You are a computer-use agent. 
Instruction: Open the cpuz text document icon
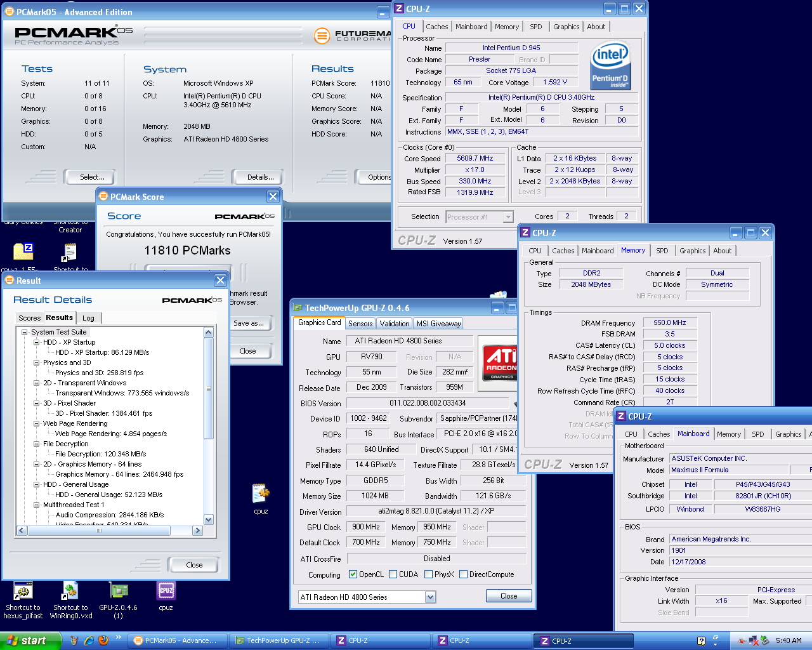(x=261, y=499)
